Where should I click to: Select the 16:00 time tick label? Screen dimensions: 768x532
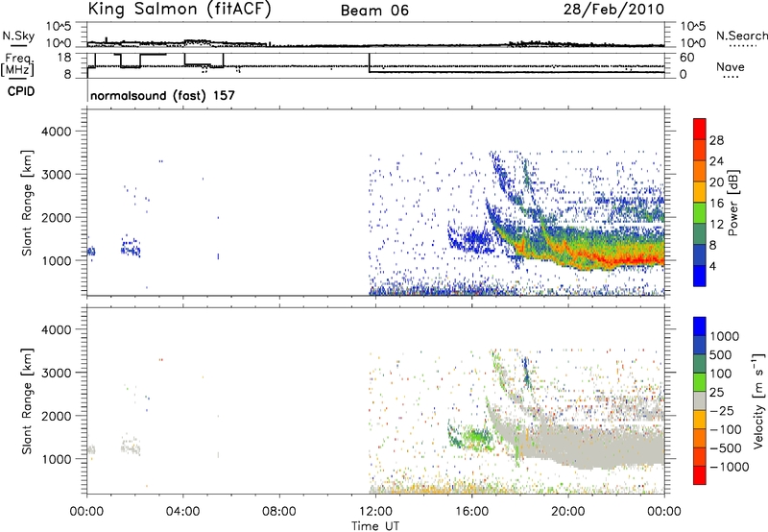coord(471,512)
